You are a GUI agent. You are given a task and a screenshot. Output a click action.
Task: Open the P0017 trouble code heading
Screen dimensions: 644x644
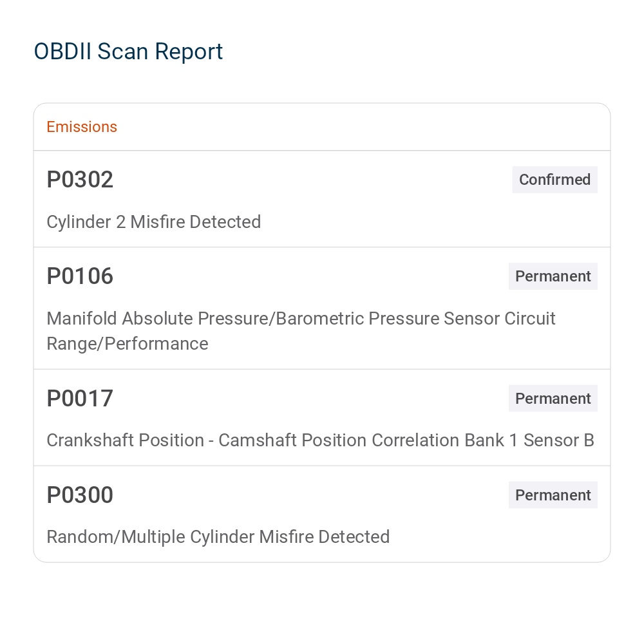coord(80,399)
